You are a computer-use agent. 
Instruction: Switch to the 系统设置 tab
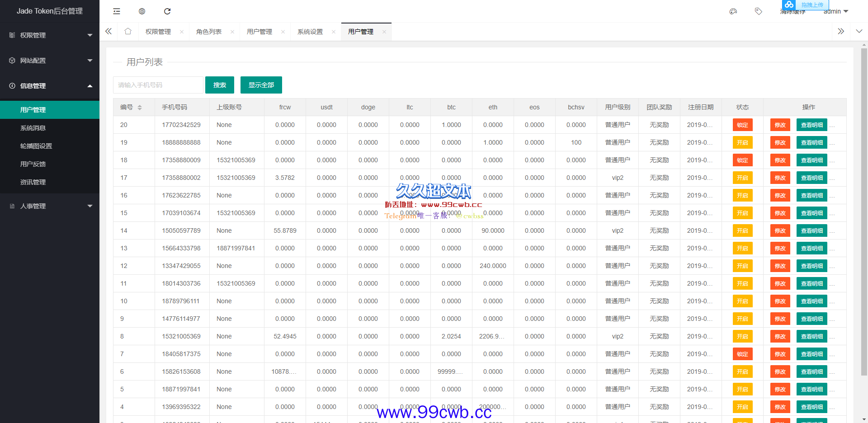click(310, 32)
